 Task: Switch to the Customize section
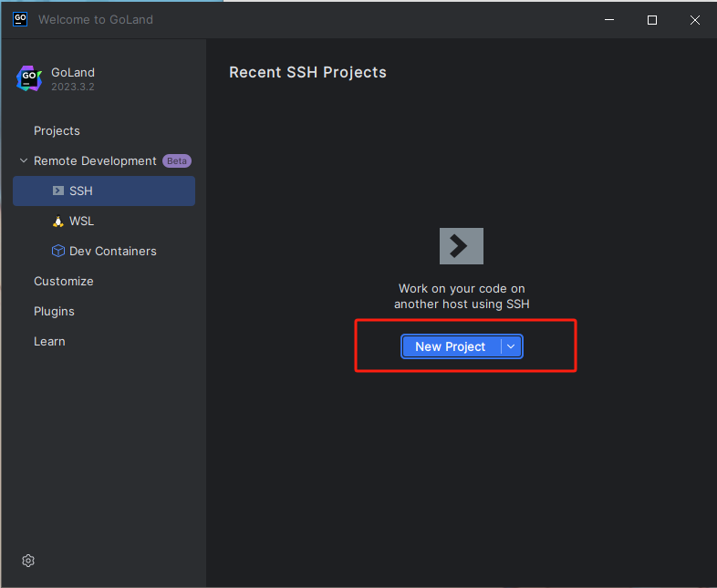pos(64,282)
